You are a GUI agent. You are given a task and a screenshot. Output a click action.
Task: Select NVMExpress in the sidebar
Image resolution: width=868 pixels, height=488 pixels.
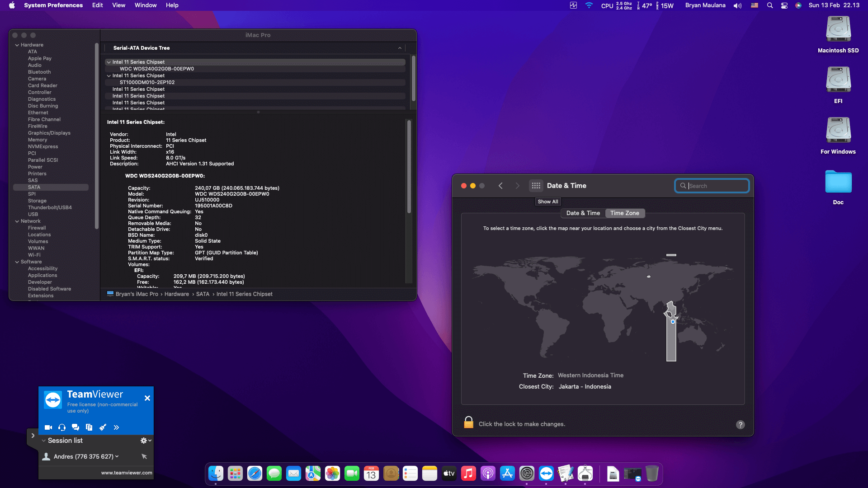(x=43, y=147)
